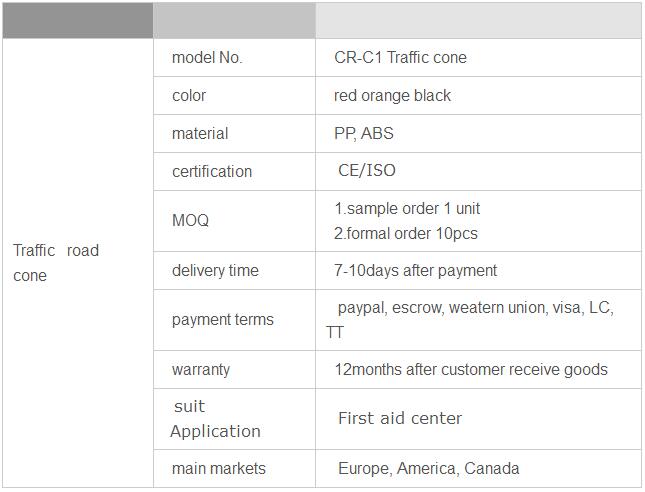Select '2.formal order 10pcs' line

[406, 233]
